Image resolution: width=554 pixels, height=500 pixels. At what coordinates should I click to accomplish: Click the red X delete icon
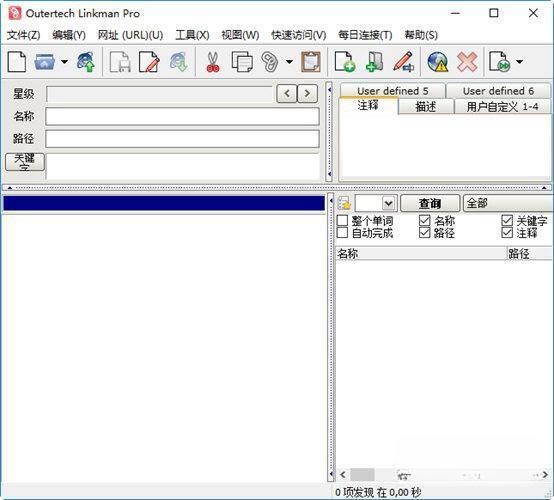pyautogui.click(x=467, y=62)
